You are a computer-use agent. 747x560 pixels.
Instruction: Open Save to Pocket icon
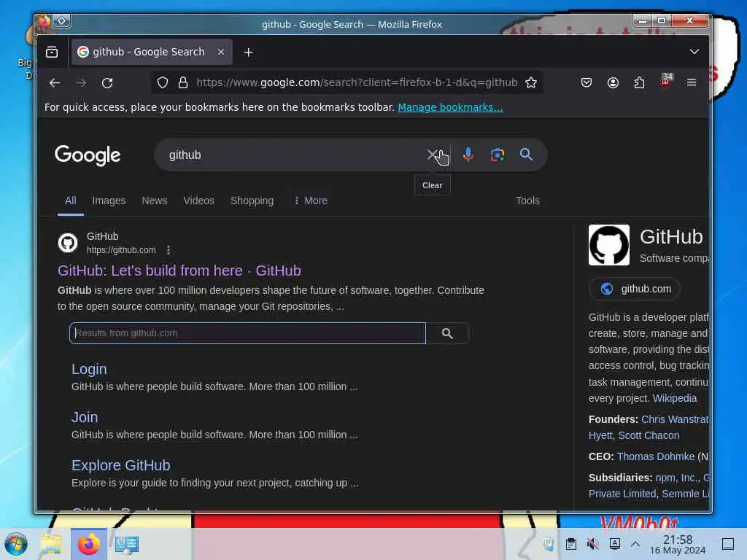coord(587,83)
